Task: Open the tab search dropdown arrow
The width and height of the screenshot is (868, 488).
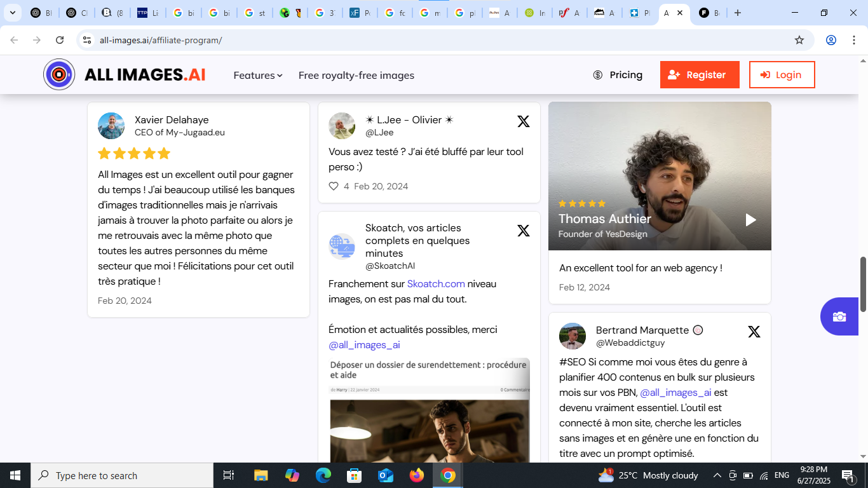Action: [x=12, y=13]
